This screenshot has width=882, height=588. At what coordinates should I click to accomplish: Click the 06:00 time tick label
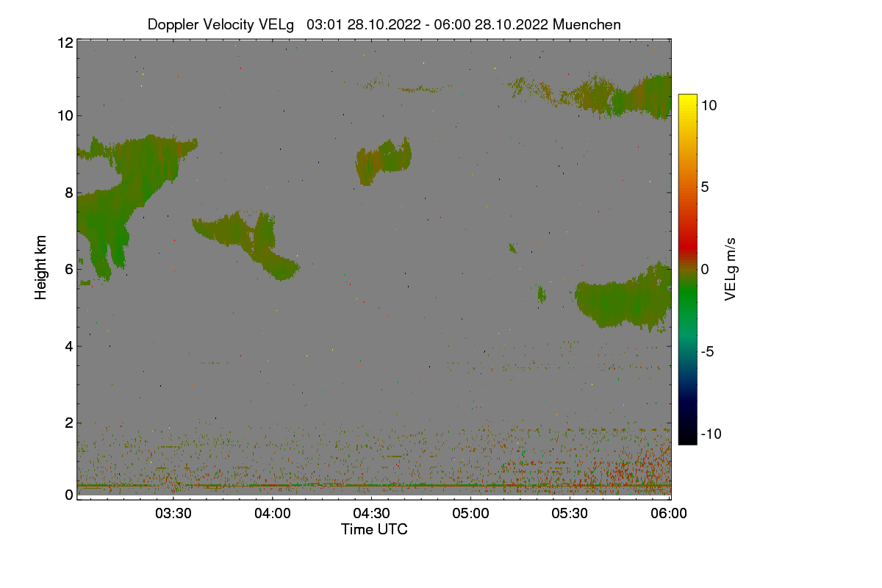(670, 513)
